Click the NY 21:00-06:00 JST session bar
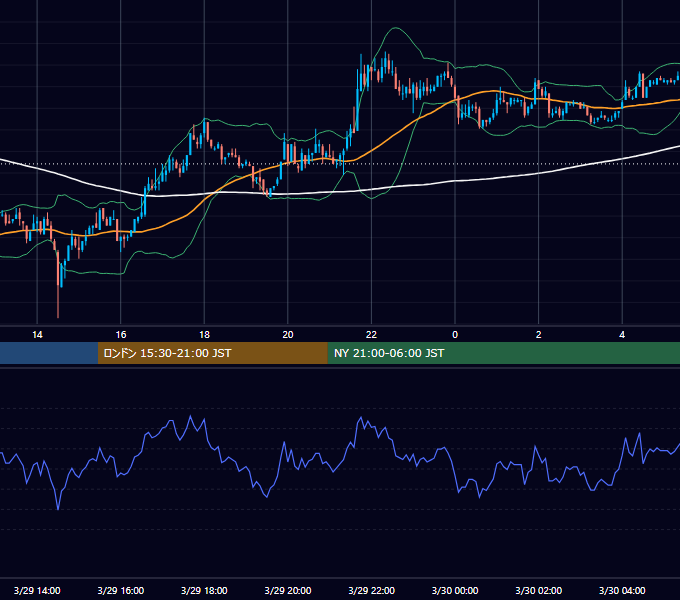The width and height of the screenshot is (680, 600). [503, 353]
